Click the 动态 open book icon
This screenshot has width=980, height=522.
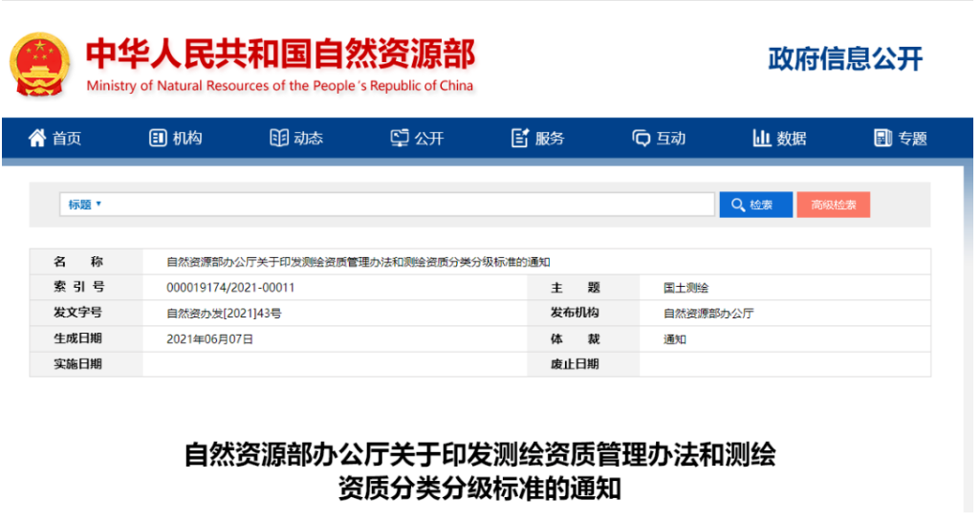click(x=278, y=139)
